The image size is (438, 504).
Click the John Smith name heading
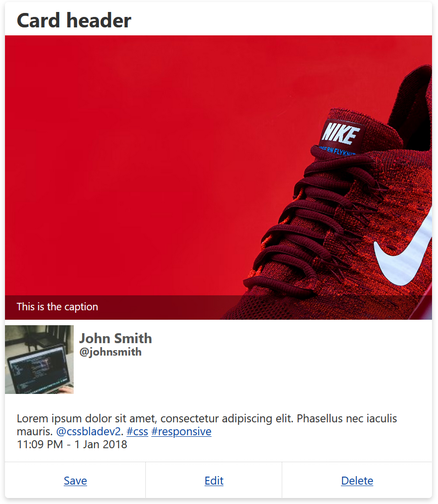[115, 338]
